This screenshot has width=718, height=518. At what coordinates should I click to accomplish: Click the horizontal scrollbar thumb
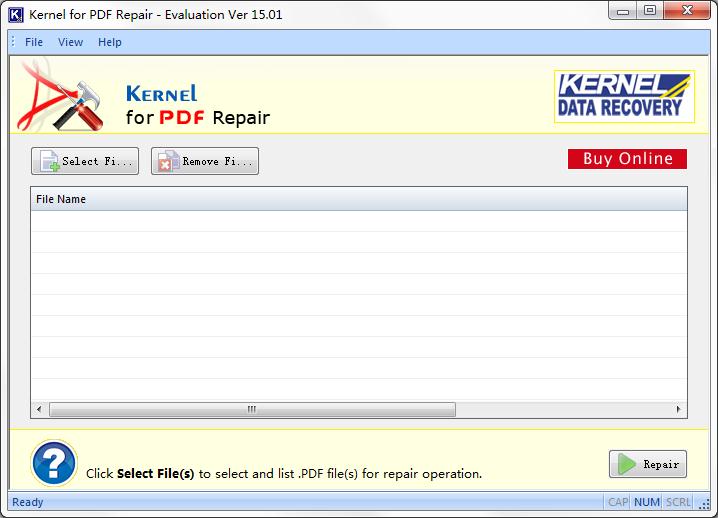[x=252, y=409]
